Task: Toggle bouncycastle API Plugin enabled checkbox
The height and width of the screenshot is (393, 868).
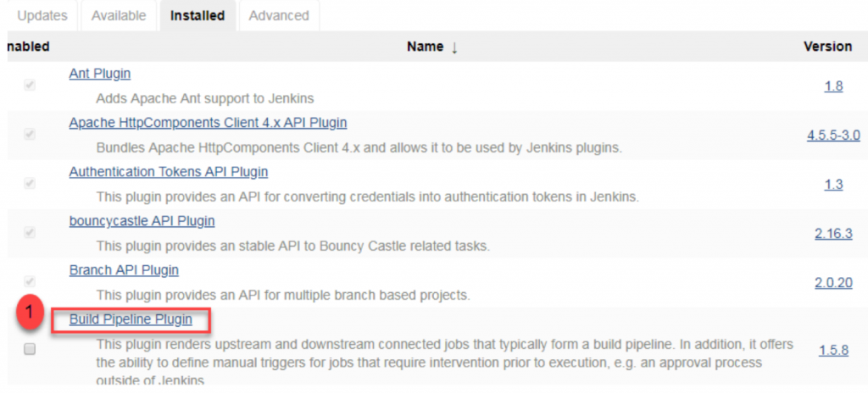Action: tap(30, 232)
